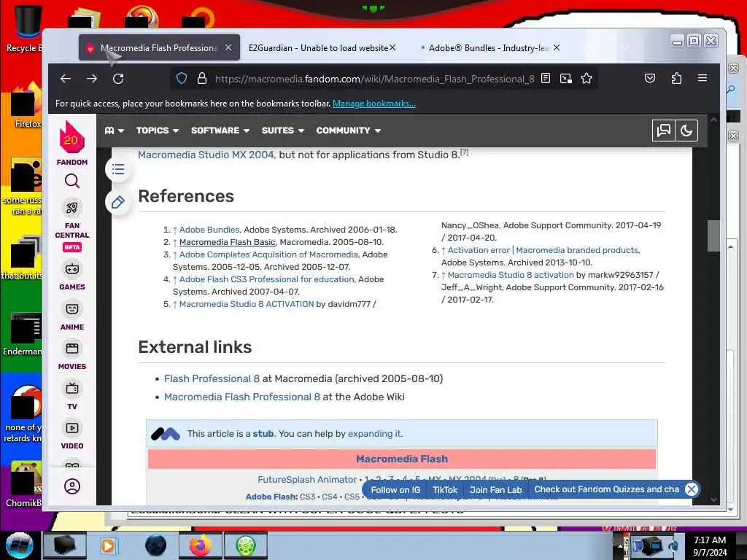Open Movies section in Fandom sidebar
Screen dimensions: 747x560
[x=72, y=356]
